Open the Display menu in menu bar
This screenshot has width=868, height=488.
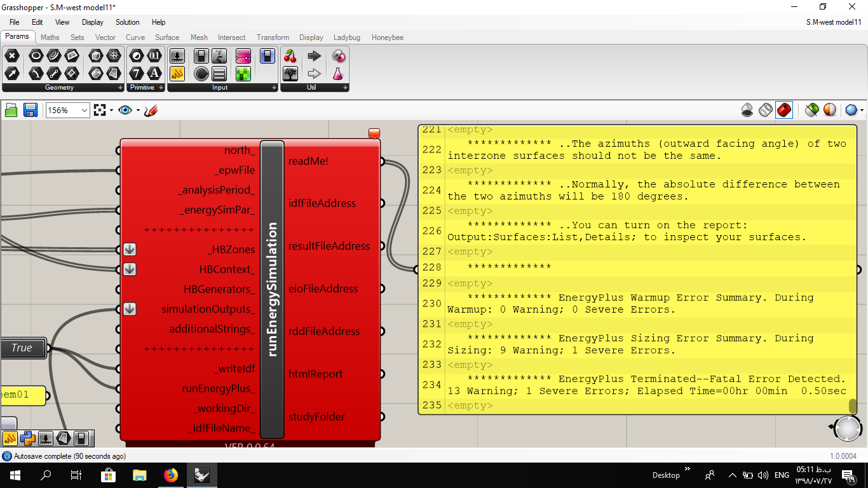92,22
